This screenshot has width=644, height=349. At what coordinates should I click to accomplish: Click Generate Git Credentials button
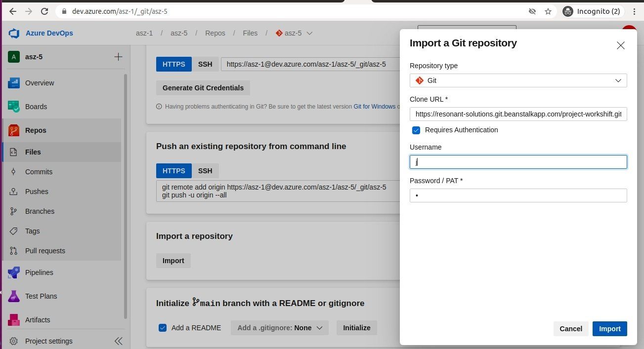tap(203, 88)
